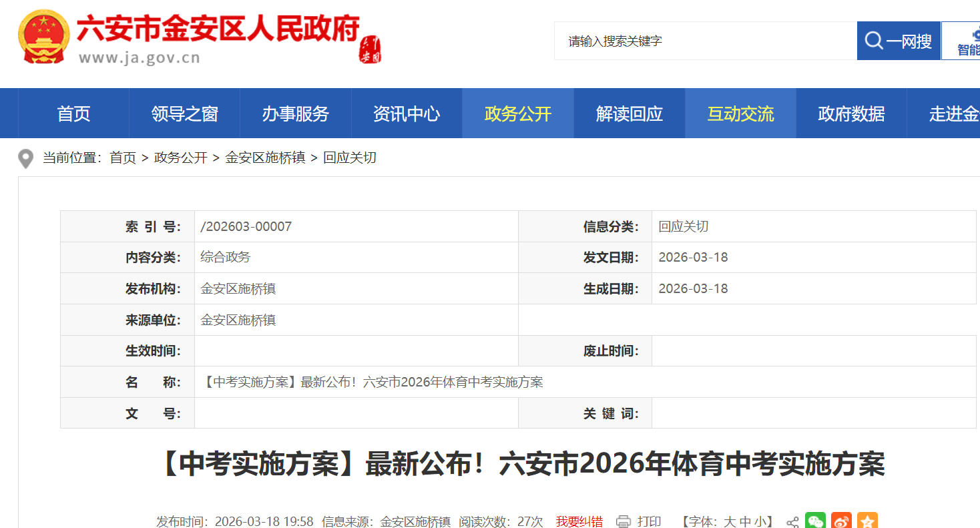The width and height of the screenshot is (980, 528).
Task: Click the search magnifier icon
Action: (x=874, y=41)
